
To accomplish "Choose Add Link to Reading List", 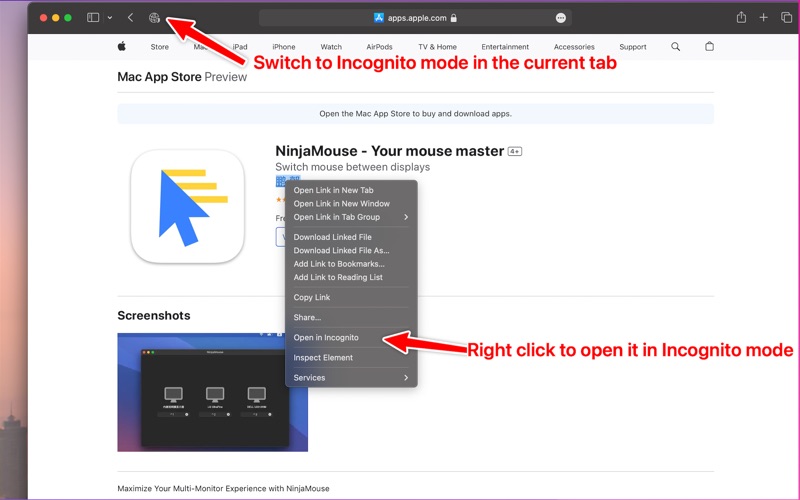I will click(351, 277).
